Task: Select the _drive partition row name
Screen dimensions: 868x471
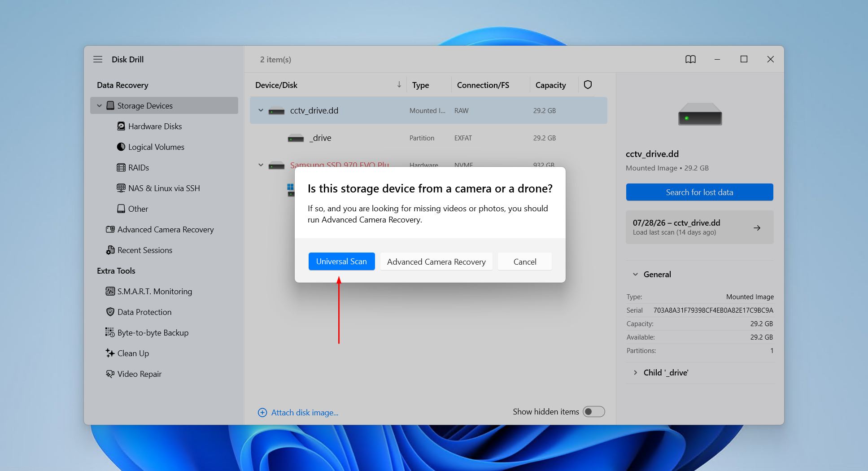Action: click(320, 138)
